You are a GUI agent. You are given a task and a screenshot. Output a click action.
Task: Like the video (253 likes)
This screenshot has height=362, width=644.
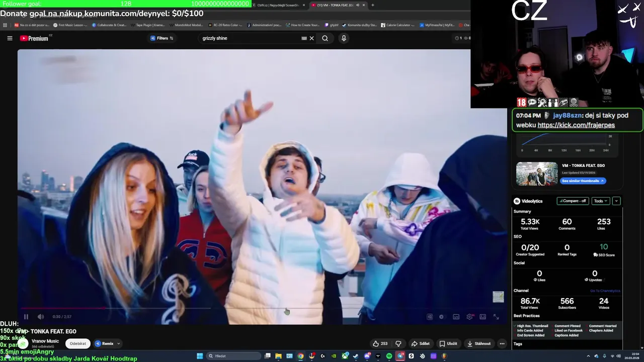pyautogui.click(x=380, y=344)
